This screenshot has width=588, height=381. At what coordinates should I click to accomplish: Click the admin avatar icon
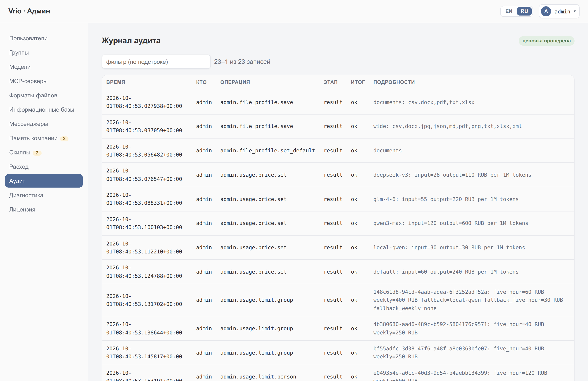click(546, 11)
